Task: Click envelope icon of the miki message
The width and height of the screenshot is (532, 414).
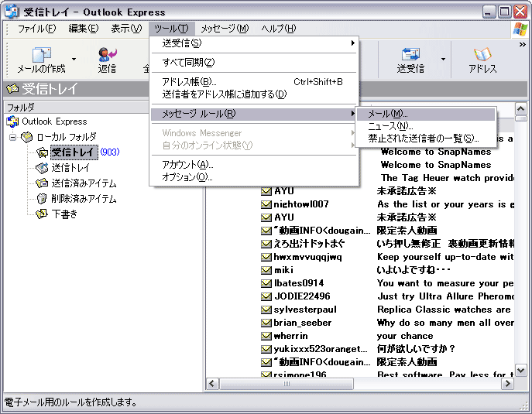Action: tap(266, 270)
